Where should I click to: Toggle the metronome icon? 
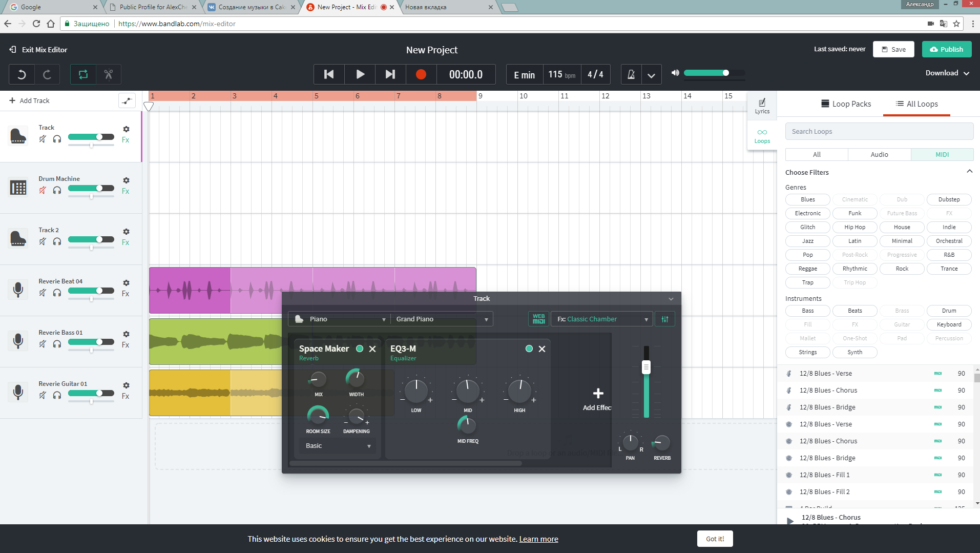[631, 75]
